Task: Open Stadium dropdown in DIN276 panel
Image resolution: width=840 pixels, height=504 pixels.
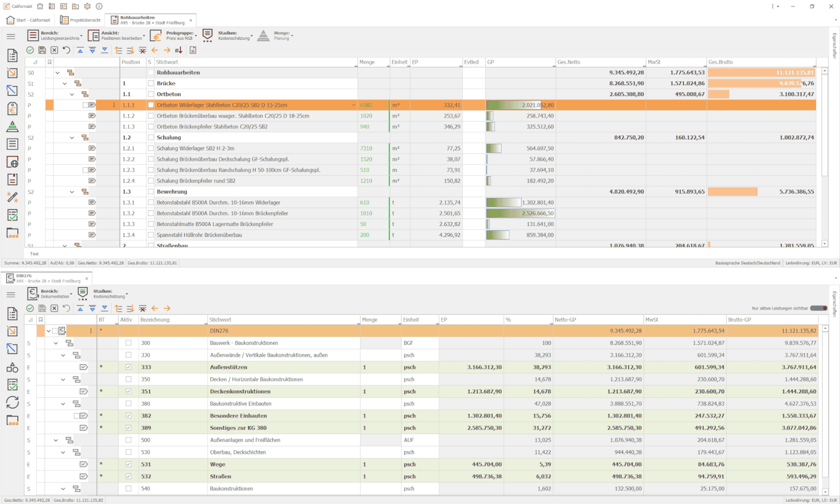Action: tap(103, 294)
